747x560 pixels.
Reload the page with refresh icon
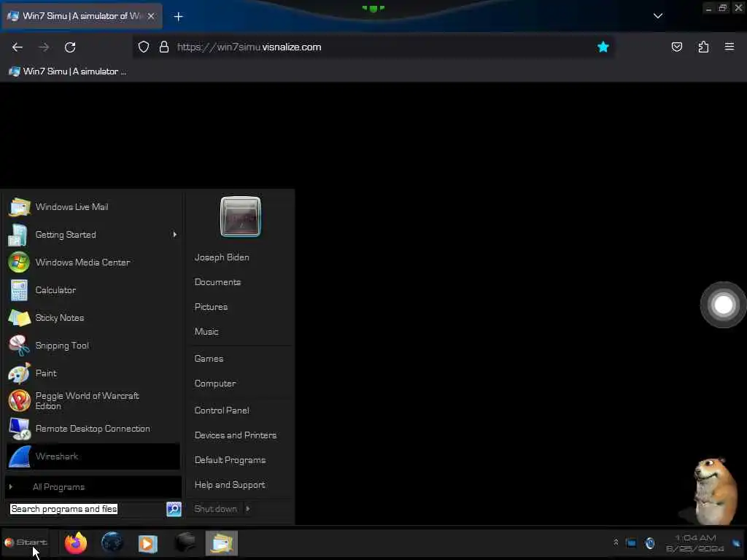(70, 47)
